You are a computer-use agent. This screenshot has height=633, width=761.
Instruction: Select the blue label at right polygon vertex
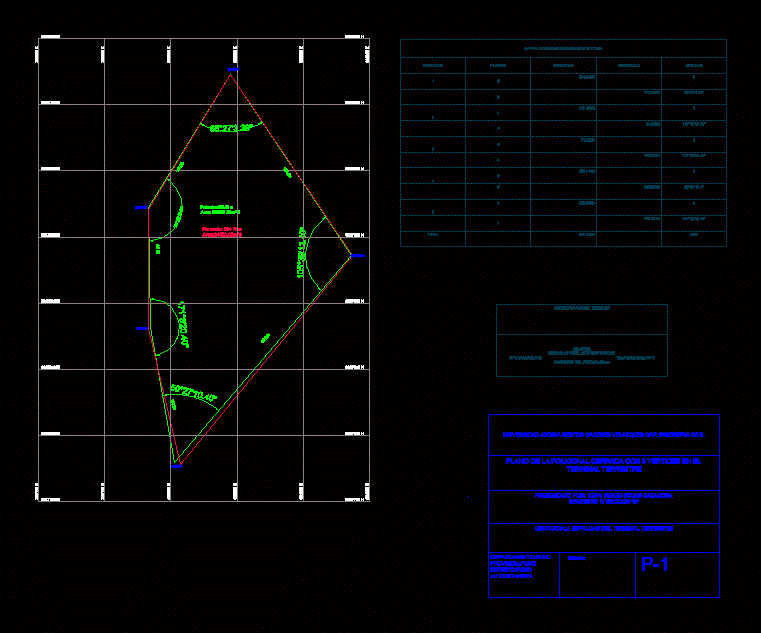pos(358,255)
